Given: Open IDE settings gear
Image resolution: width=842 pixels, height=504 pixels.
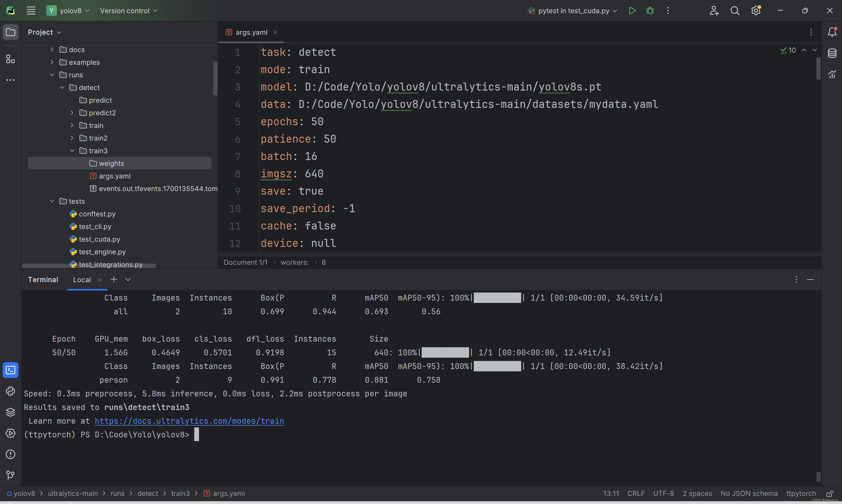Looking at the screenshot, I should coord(756,11).
